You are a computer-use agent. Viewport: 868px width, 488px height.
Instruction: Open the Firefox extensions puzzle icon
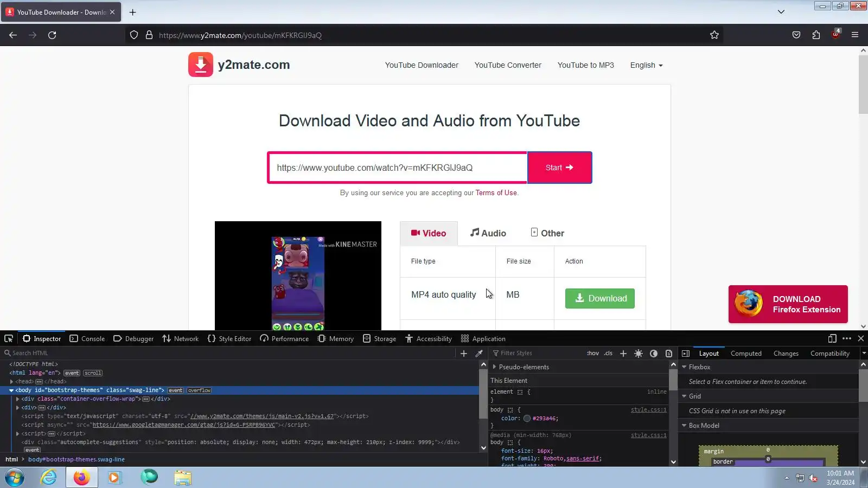(816, 35)
